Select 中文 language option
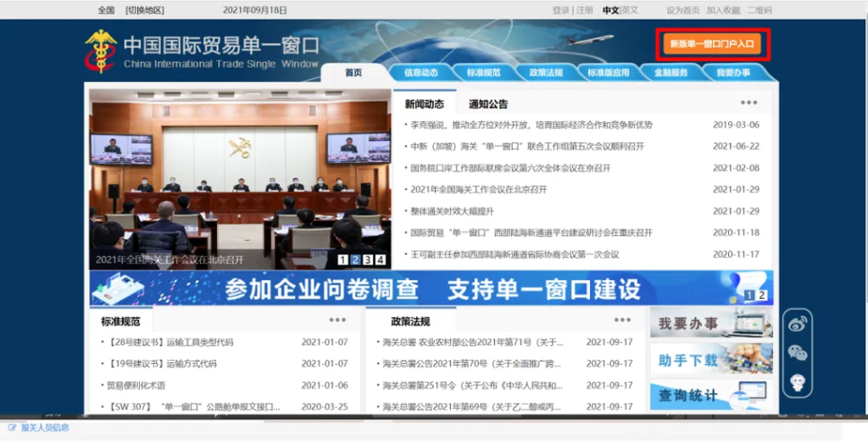Viewport: 868px width, 442px height. click(610, 10)
